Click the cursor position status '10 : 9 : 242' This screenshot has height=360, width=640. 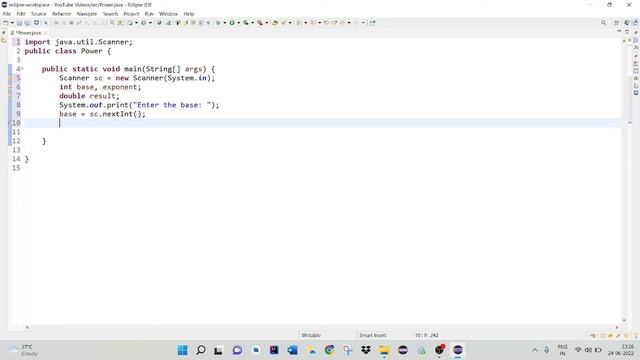[427, 335]
